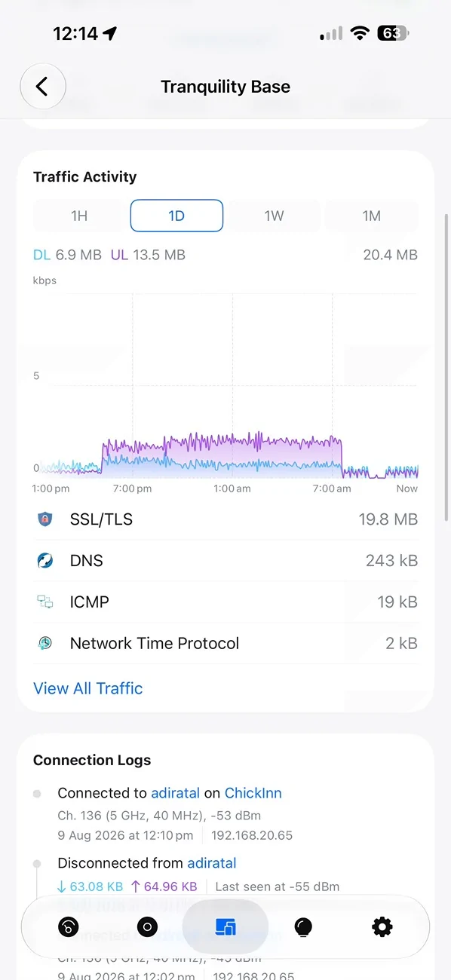Image resolution: width=451 pixels, height=980 pixels.
Task: Select the 1H time range
Action: [79, 216]
